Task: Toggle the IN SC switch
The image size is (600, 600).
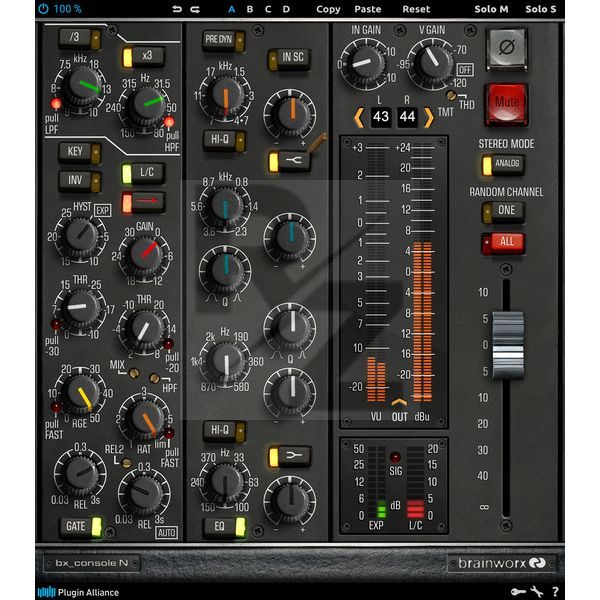Action: pos(289,59)
